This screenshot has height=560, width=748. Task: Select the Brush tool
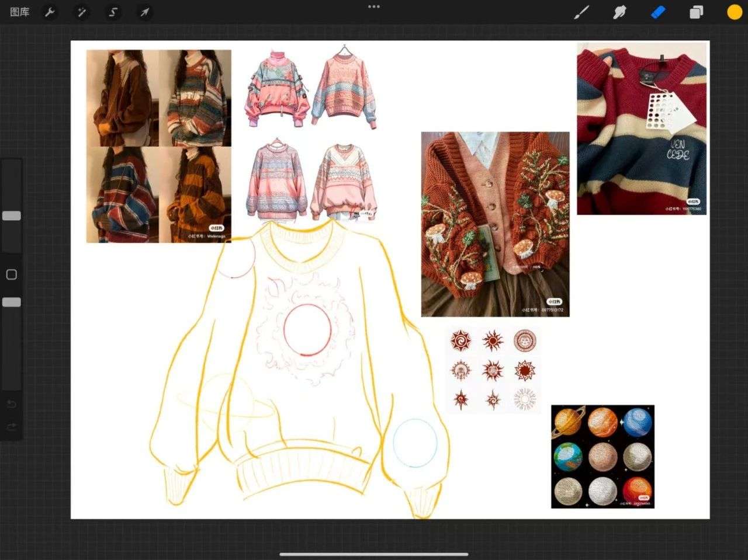coord(582,12)
